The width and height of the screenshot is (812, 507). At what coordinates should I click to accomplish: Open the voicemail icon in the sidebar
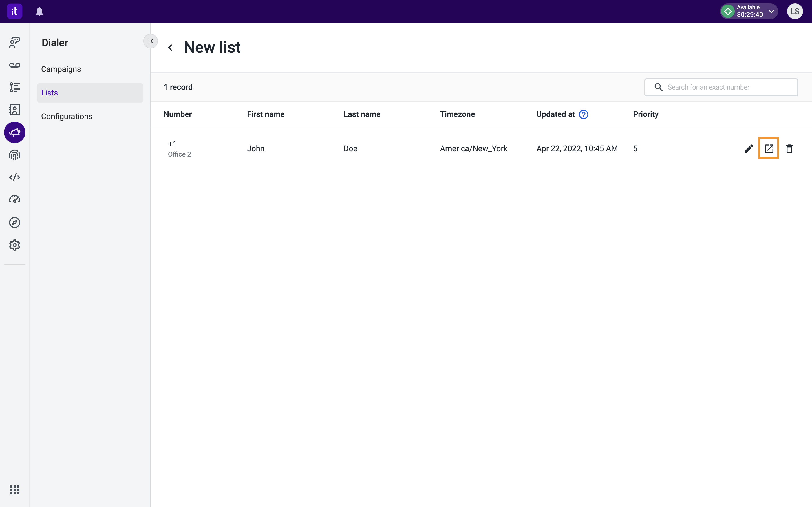[x=14, y=65]
